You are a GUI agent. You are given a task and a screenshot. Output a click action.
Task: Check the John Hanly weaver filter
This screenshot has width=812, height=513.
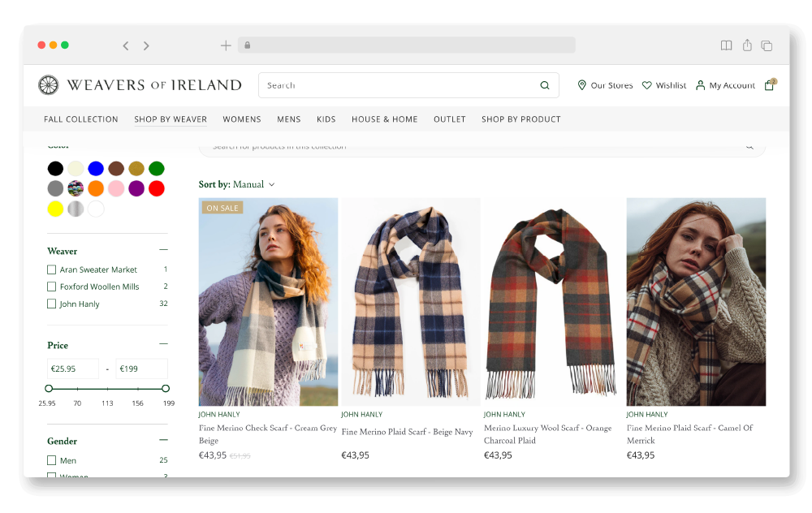pyautogui.click(x=51, y=304)
